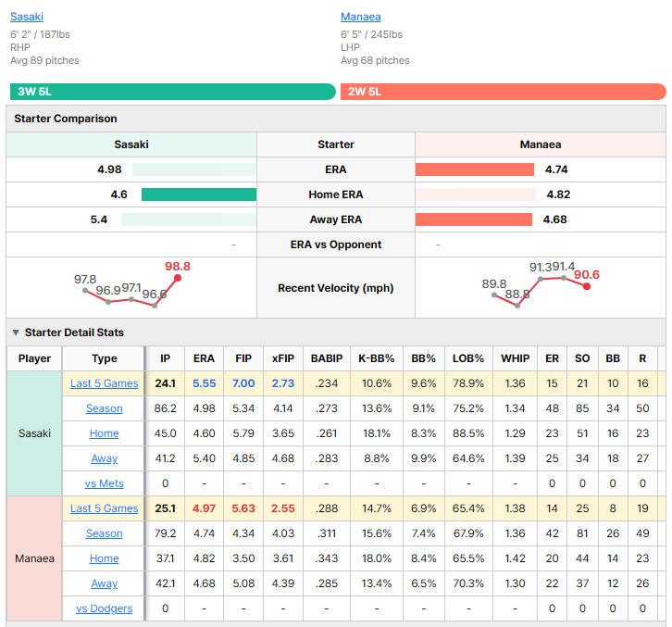
Task: Sort table by LOB% column header
Action: pos(468,358)
